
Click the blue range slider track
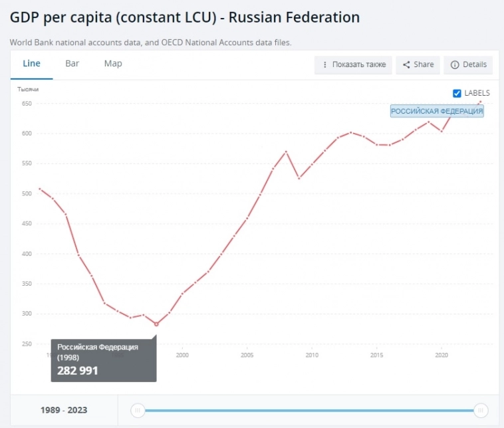tap(309, 410)
